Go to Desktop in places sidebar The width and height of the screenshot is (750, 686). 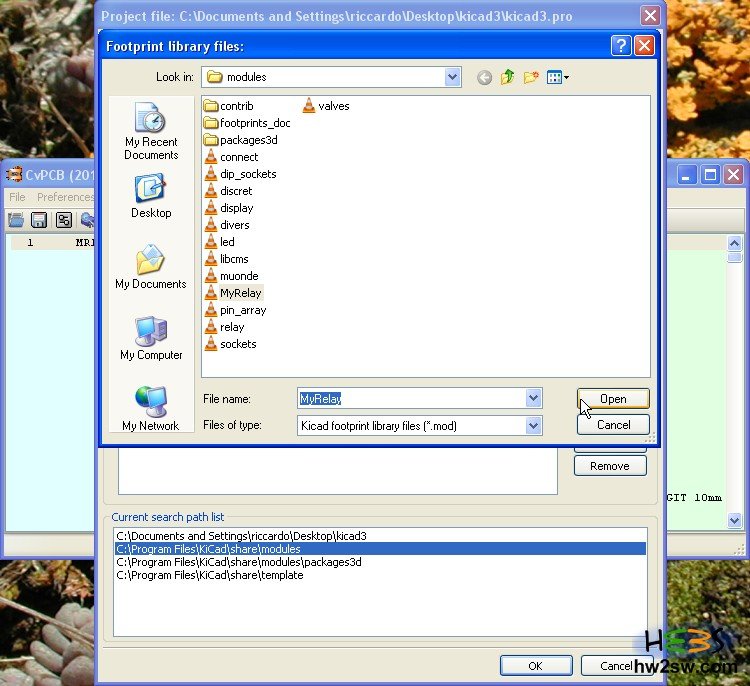[151, 196]
